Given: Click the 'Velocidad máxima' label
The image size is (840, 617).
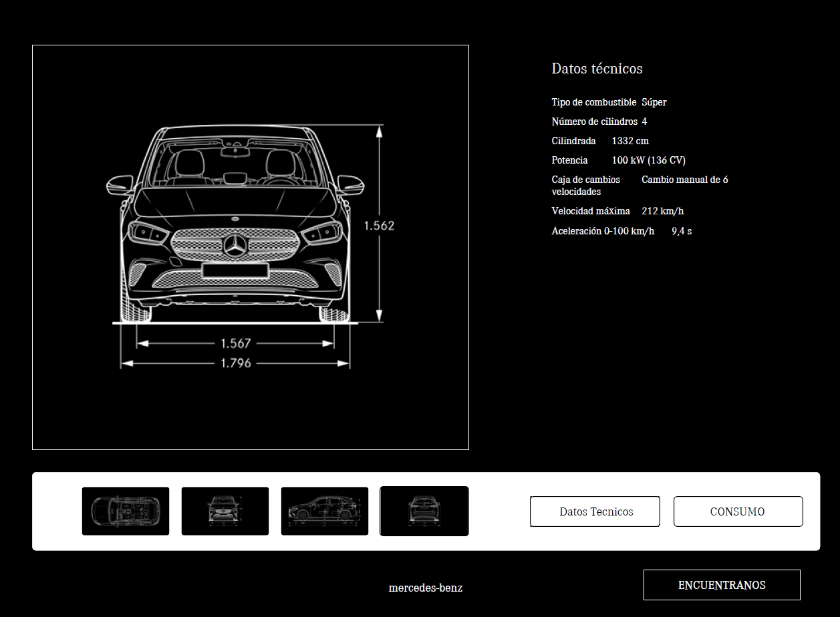Looking at the screenshot, I should (591, 211).
